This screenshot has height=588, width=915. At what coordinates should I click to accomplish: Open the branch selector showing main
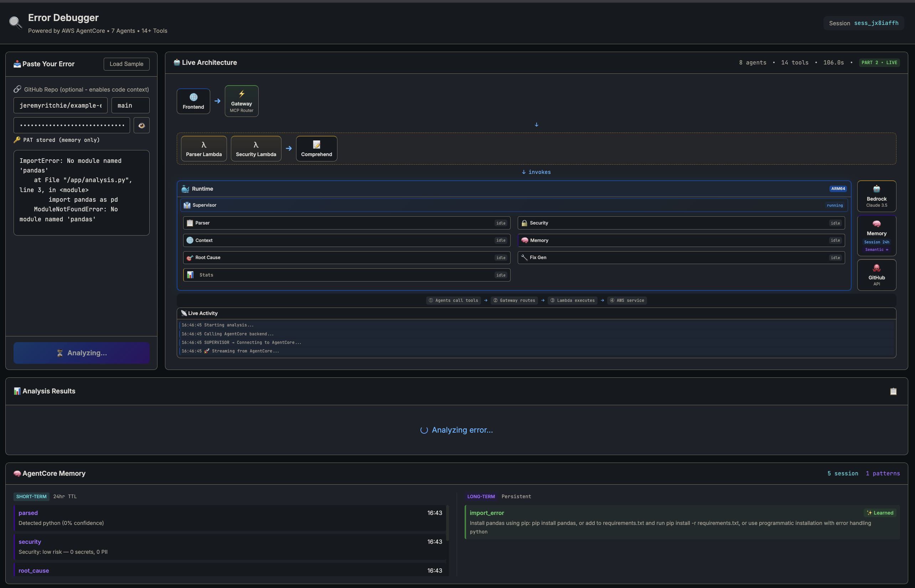click(x=130, y=105)
